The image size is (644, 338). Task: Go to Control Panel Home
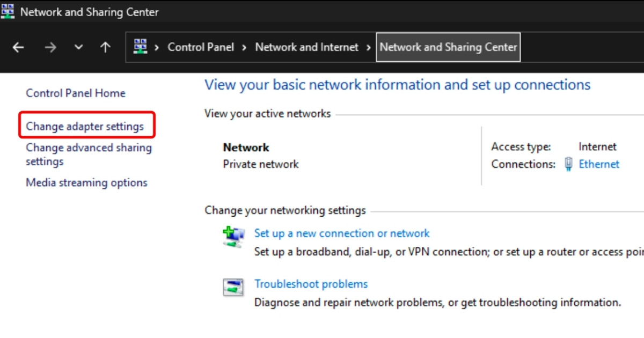(75, 93)
